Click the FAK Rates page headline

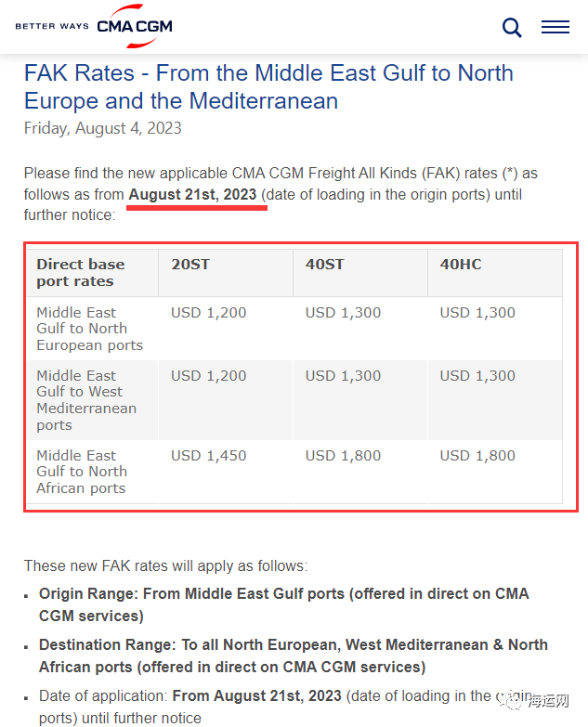[268, 86]
